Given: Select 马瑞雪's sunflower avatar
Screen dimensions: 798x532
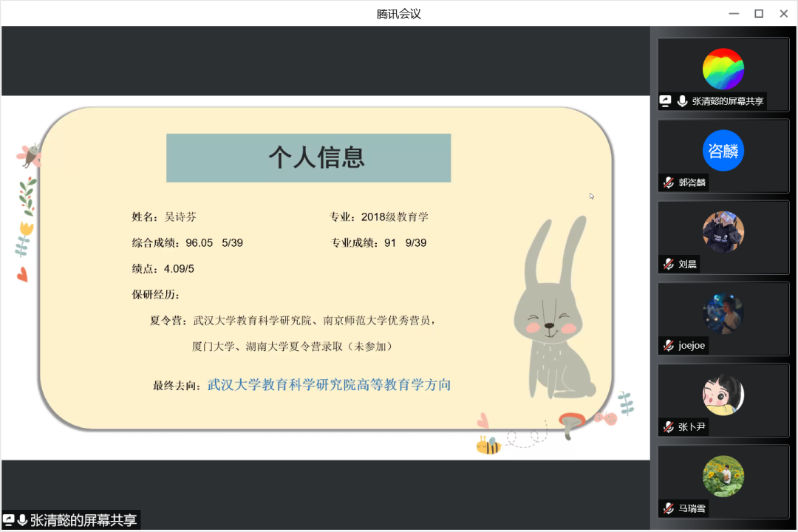Looking at the screenshot, I should point(723,475).
